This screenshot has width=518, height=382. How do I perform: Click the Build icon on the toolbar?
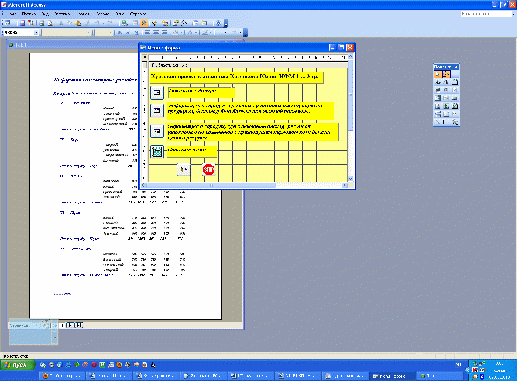coord(184,23)
